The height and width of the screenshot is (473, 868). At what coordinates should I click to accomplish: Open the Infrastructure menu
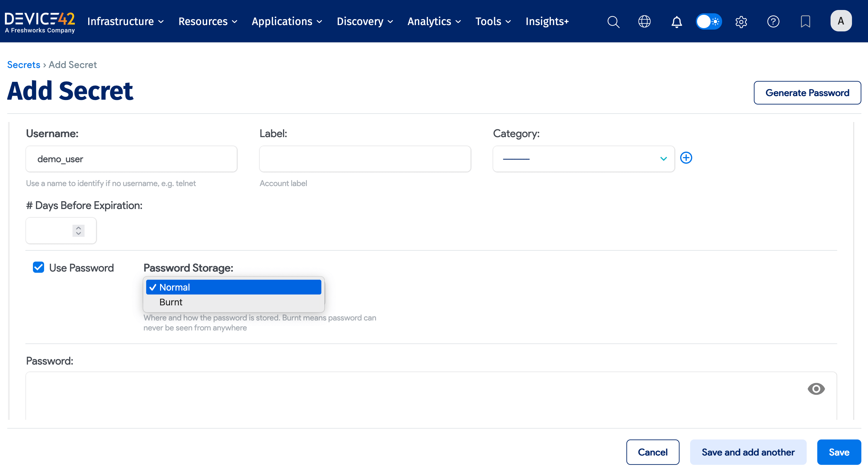[125, 21]
